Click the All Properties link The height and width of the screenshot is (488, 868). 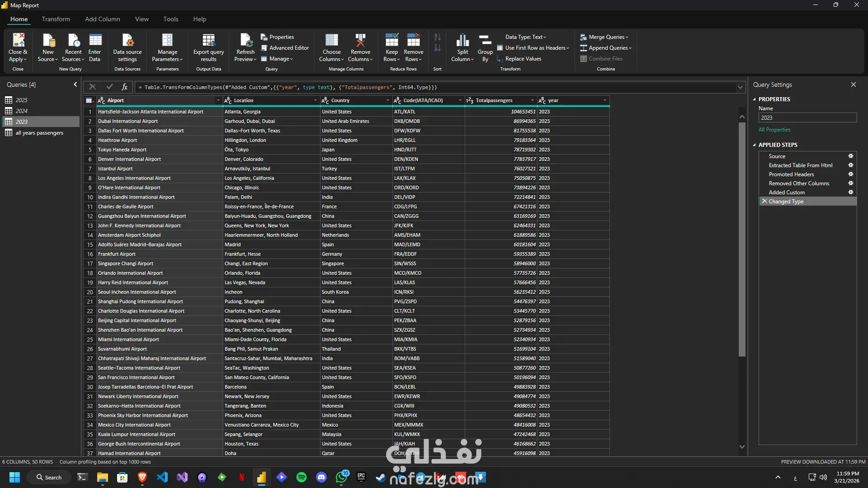[774, 130]
